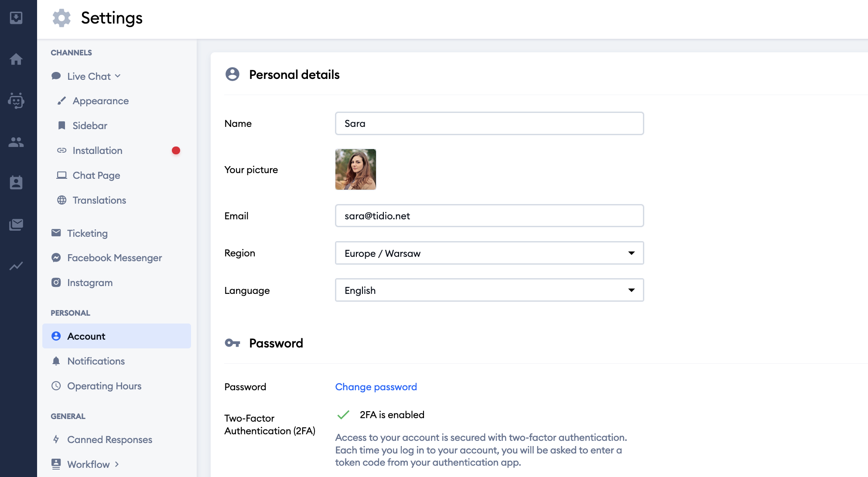Click the 'Two-Factor Authentication (2FA)' label
868x477 pixels.
270,425
